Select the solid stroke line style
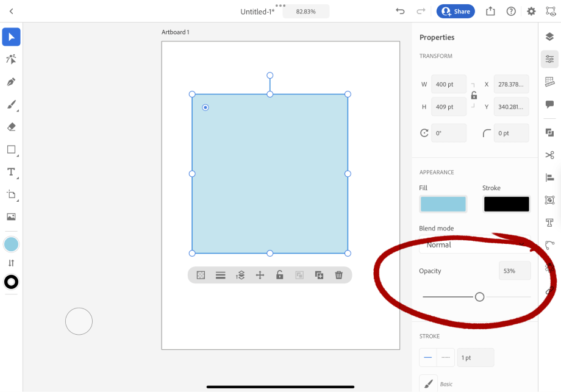Screen dimensions: 561x392 [428, 357]
